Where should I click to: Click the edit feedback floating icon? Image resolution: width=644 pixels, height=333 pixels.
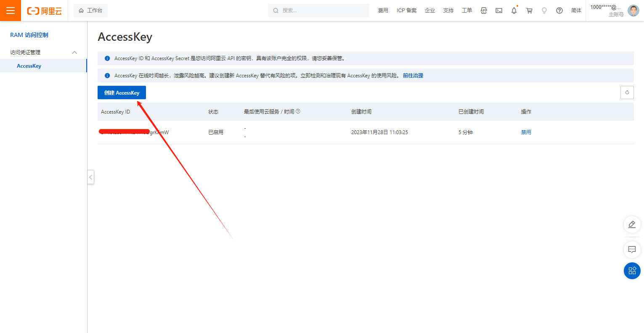pos(632,225)
